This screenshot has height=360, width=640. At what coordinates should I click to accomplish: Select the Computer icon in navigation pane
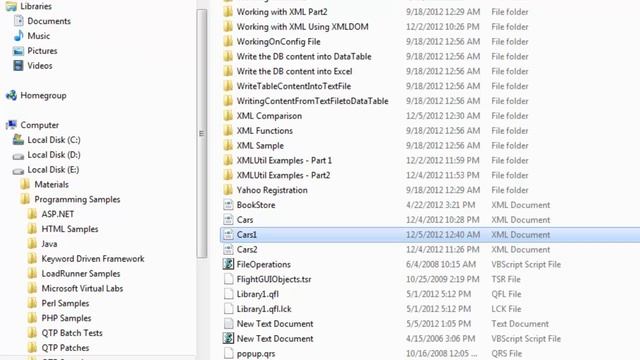pos(11,125)
